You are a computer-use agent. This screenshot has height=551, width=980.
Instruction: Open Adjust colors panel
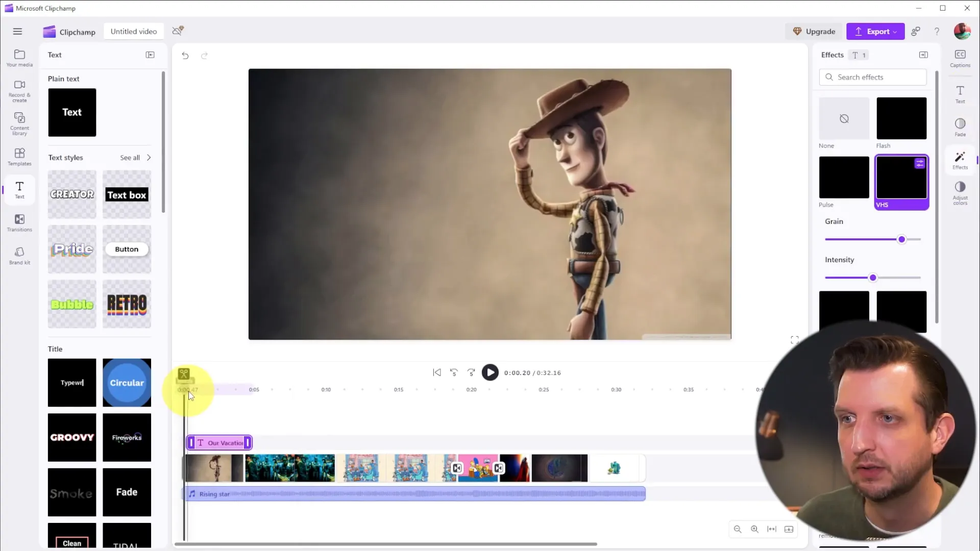(x=960, y=193)
